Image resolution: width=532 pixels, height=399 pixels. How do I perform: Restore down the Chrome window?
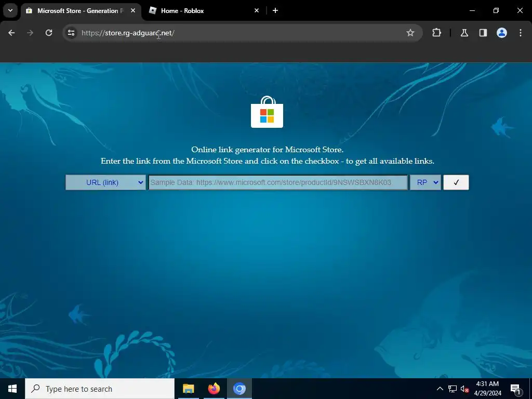[x=496, y=10]
